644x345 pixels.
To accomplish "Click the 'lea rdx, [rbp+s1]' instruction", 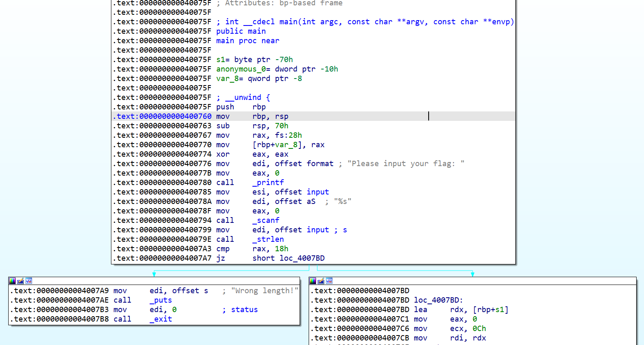I will (x=461, y=310).
